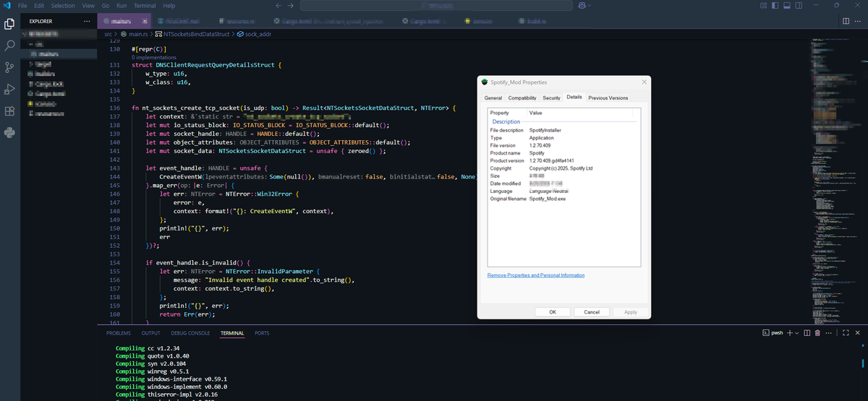
Task: Open Security tab in Properties dialog
Action: click(x=551, y=98)
